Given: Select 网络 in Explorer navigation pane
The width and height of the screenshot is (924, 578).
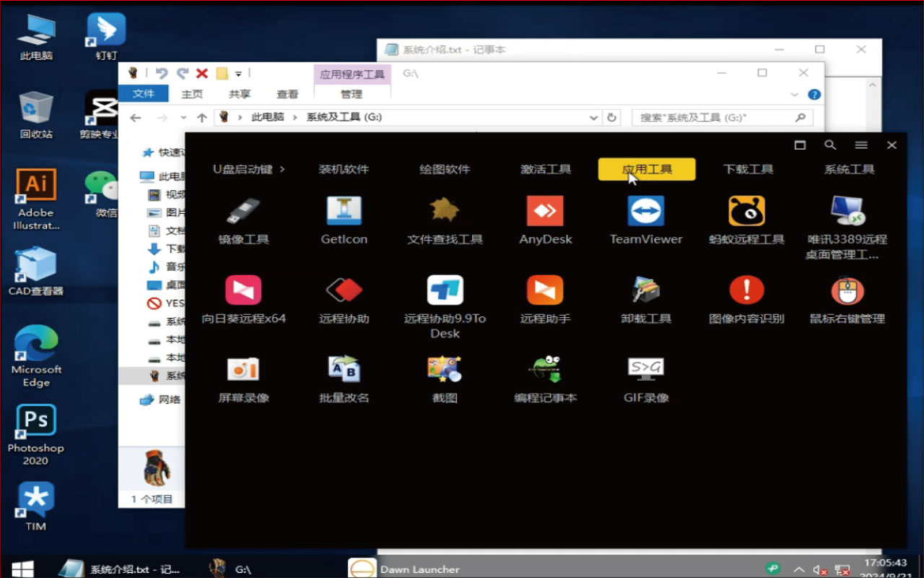Looking at the screenshot, I should (160, 400).
